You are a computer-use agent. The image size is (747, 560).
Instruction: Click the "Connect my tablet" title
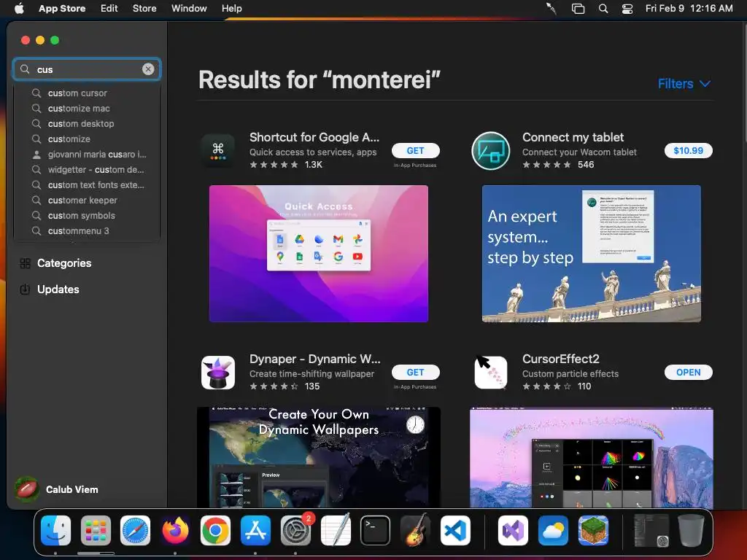pos(573,137)
